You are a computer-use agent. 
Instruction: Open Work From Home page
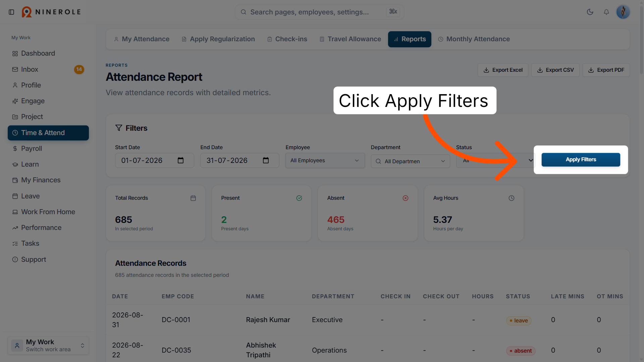[x=48, y=212]
